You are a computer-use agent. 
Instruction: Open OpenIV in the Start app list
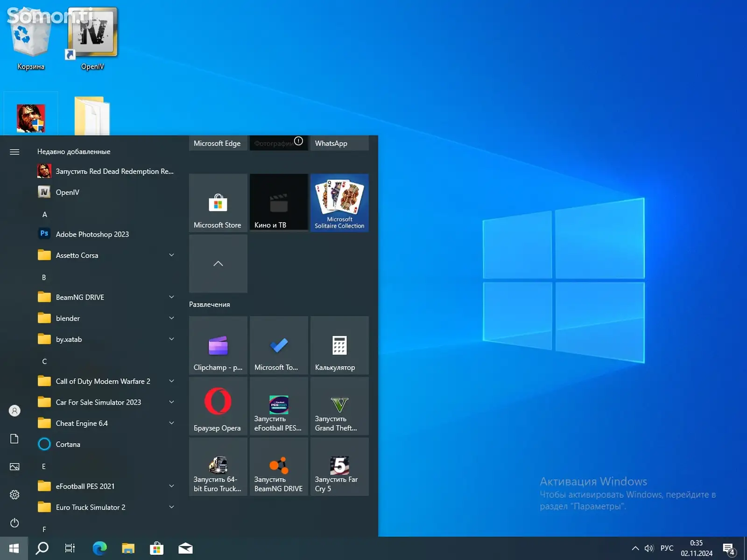tap(106, 192)
